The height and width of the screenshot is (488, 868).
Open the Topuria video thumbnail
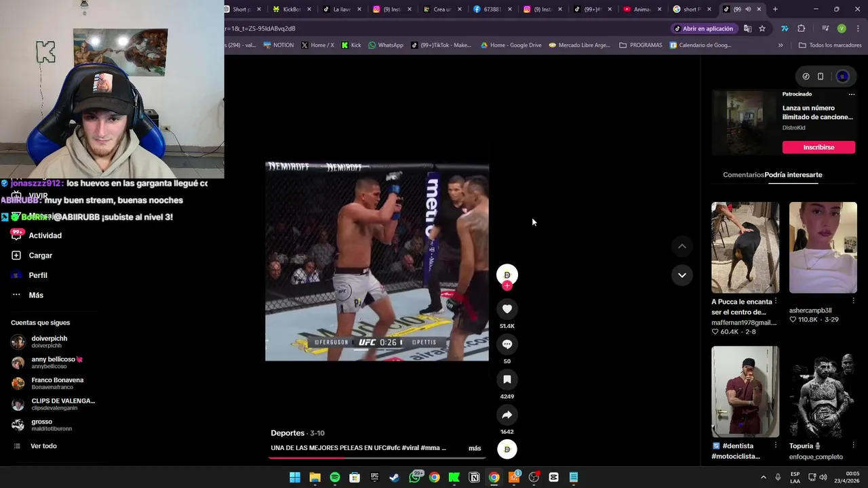(x=823, y=392)
